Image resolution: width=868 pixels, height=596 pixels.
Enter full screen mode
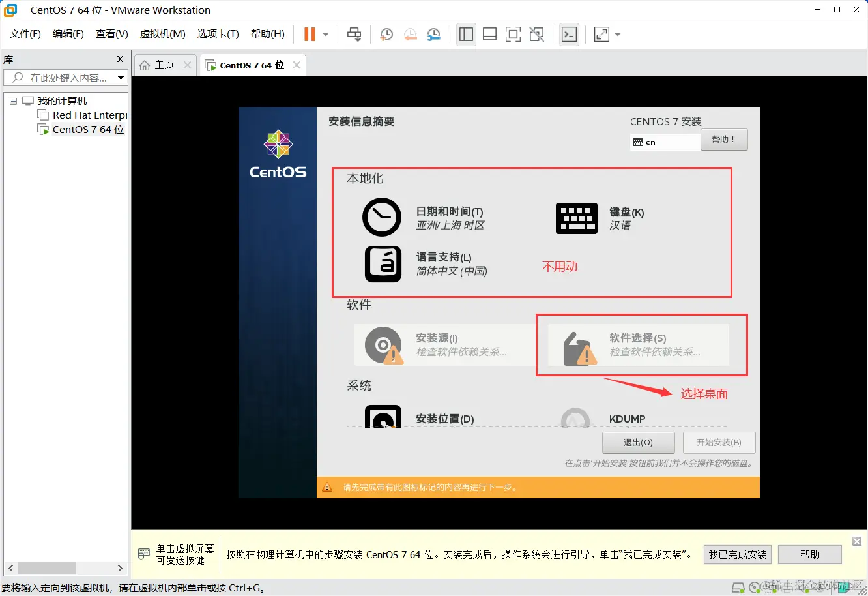coord(513,35)
